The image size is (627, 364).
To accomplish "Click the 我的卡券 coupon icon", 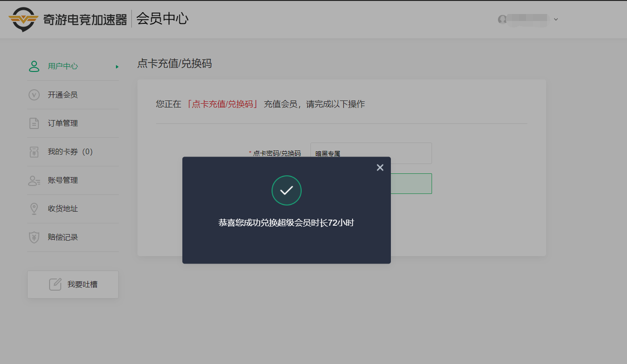I will pos(34,152).
